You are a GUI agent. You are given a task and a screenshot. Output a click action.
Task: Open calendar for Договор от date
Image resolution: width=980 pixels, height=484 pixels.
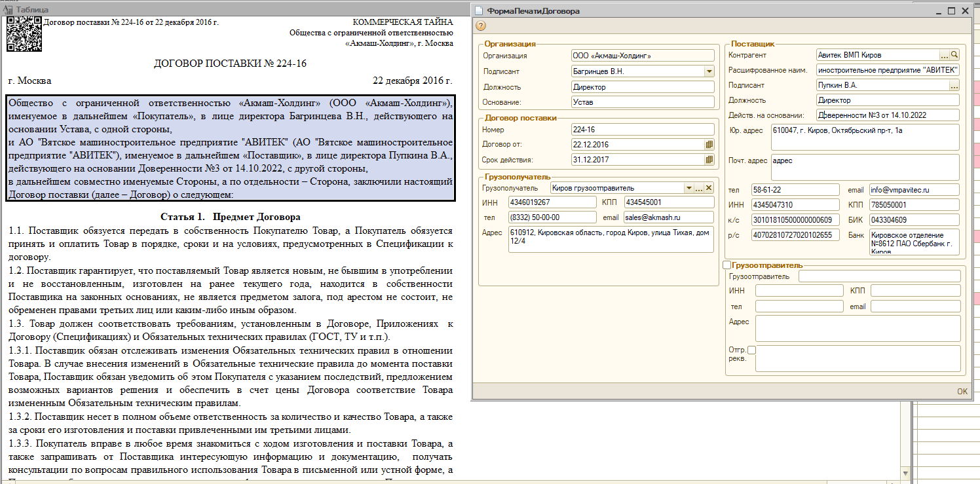[709, 145]
